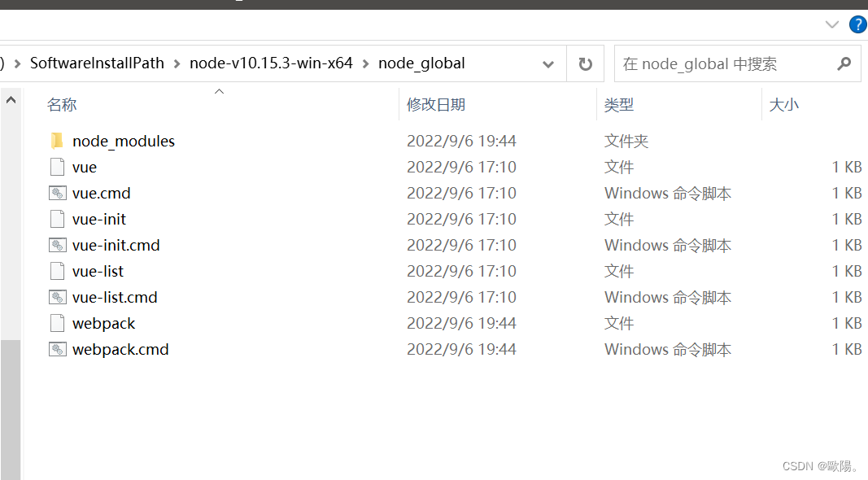The height and width of the screenshot is (480, 868).
Task: Click the node_modules date 2022/9/6 19:44
Action: (462, 142)
